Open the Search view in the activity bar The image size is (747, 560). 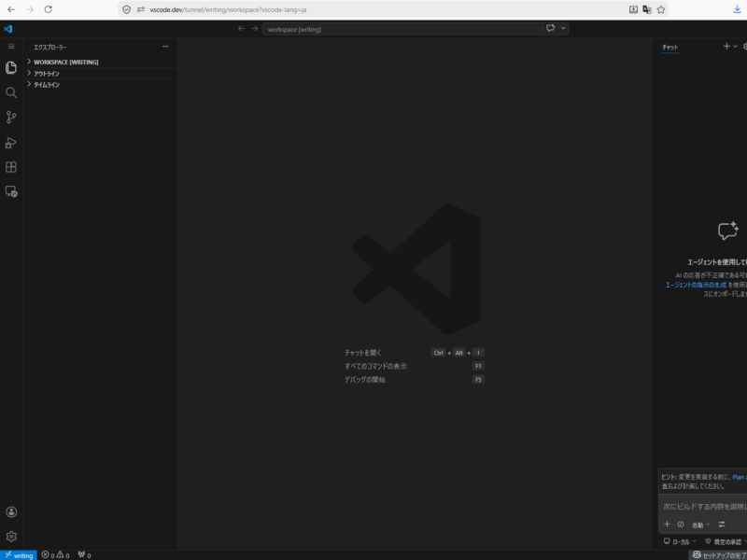tap(11, 92)
